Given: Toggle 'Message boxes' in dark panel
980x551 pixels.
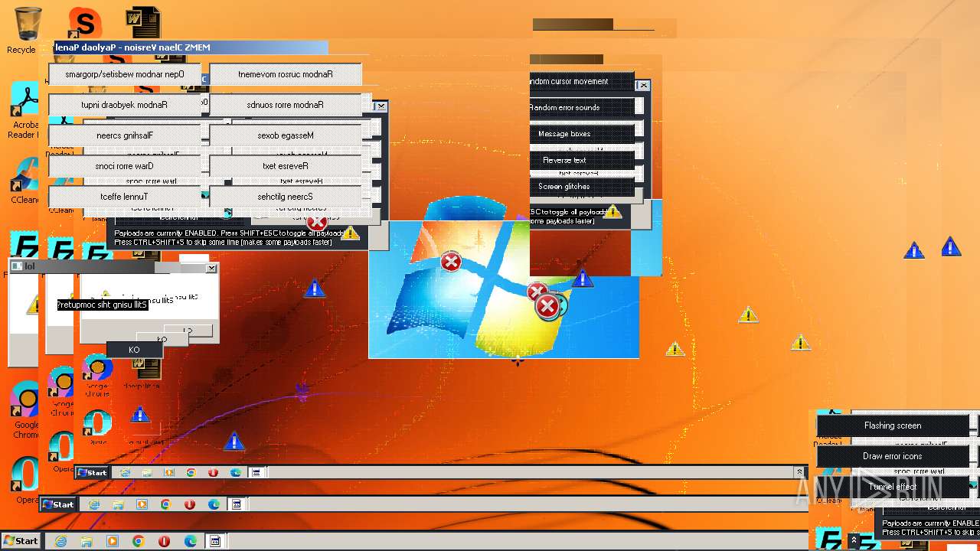Looking at the screenshot, I should [x=582, y=134].
